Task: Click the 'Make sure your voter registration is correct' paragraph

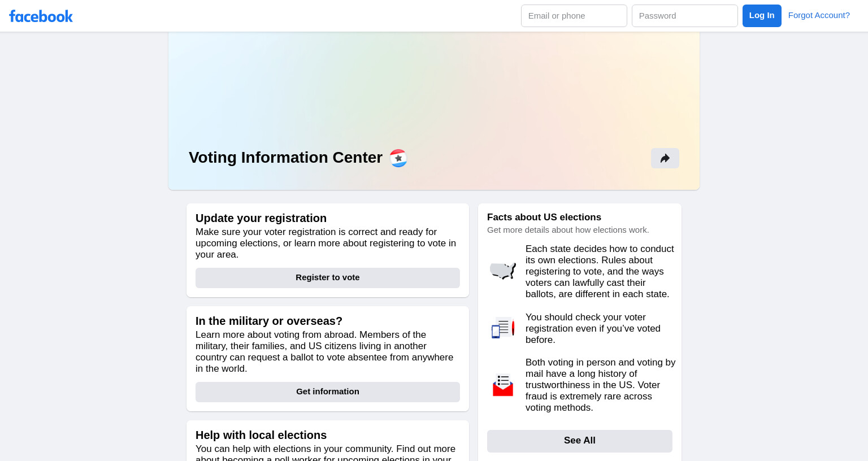Action: click(326, 243)
